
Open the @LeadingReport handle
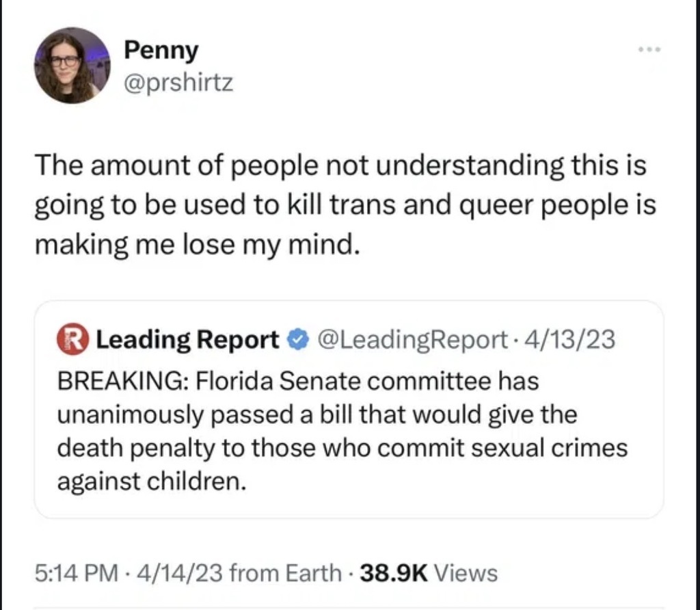(x=408, y=339)
